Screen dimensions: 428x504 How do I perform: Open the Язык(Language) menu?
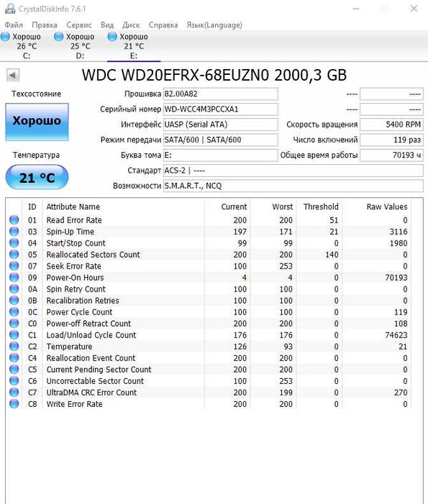click(214, 25)
